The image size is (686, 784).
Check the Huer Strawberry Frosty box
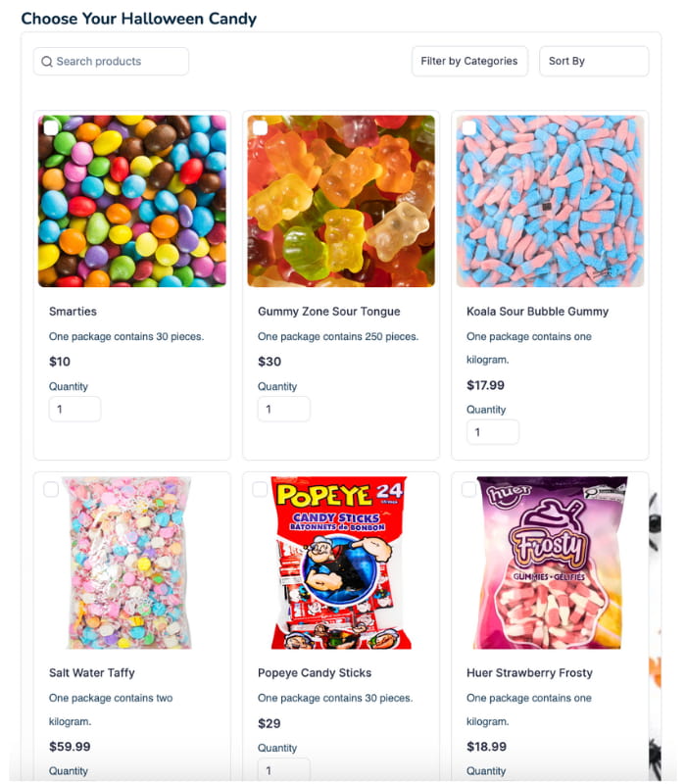tap(469, 489)
